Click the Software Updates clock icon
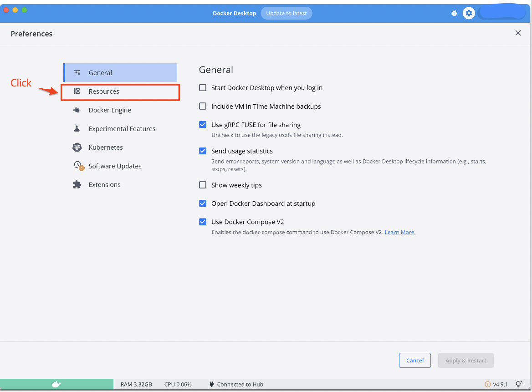 78,166
